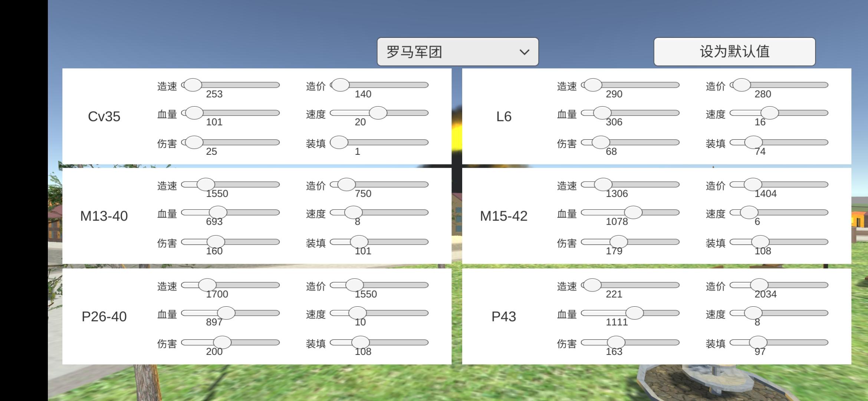This screenshot has width=868, height=401.
Task: Click the M13-40 伤害 slider handle
Action: (x=216, y=242)
